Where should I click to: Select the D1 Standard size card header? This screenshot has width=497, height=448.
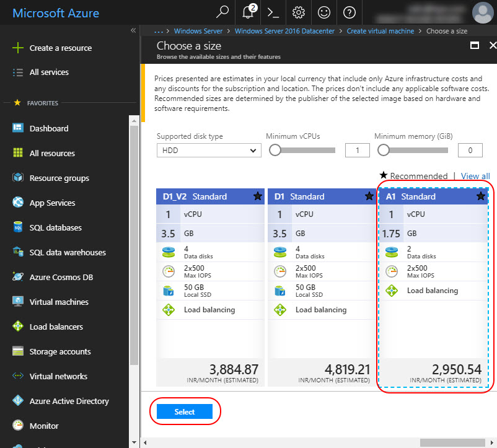(x=322, y=196)
